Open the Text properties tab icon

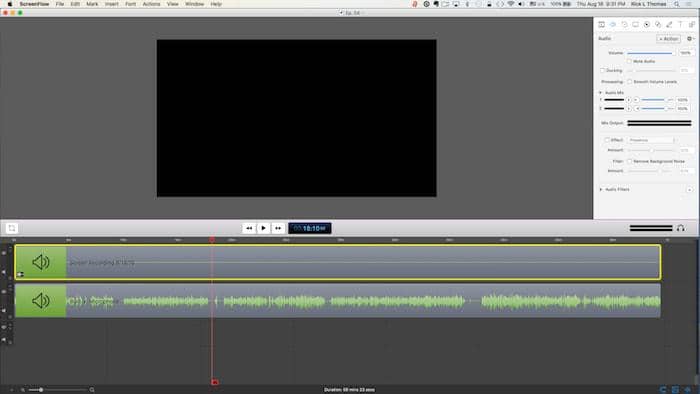pos(680,25)
